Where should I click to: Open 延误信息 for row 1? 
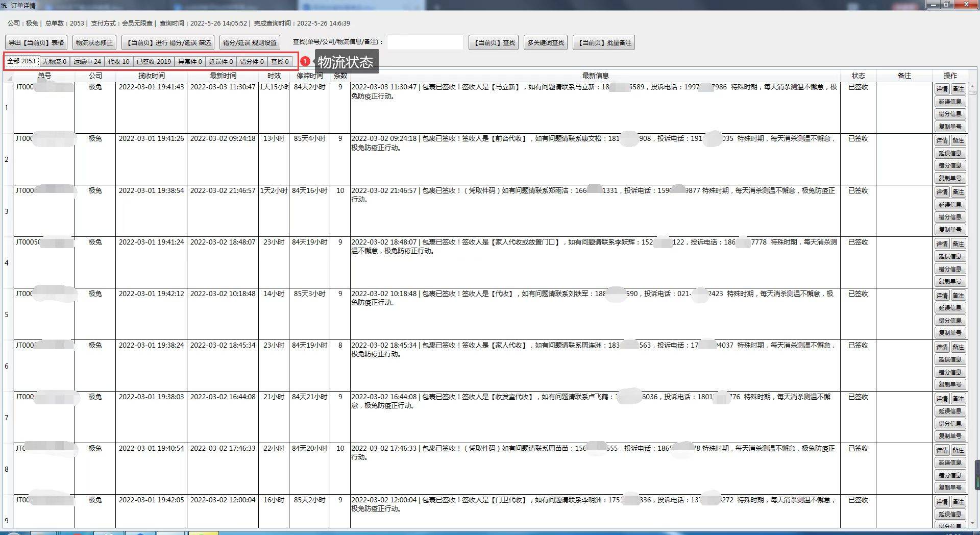coord(950,102)
